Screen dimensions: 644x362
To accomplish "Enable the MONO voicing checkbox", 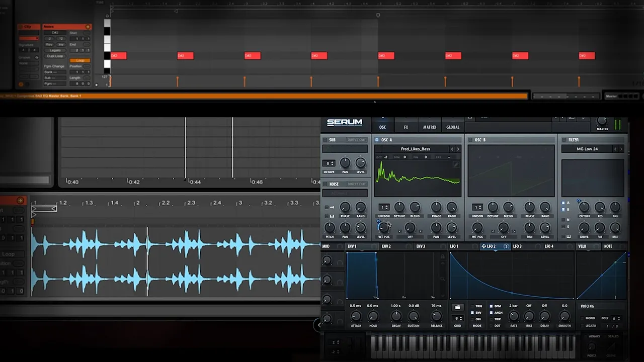I will (x=582, y=318).
